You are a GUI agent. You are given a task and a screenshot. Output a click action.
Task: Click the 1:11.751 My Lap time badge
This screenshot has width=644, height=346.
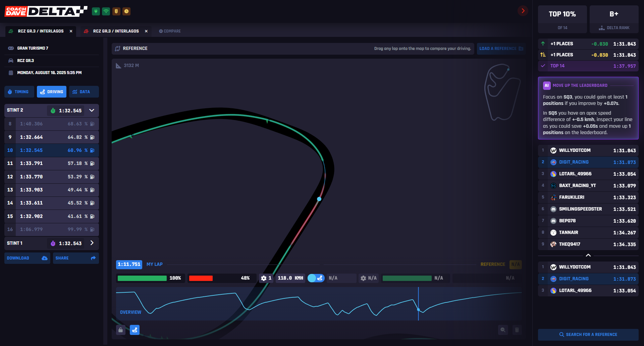point(129,265)
